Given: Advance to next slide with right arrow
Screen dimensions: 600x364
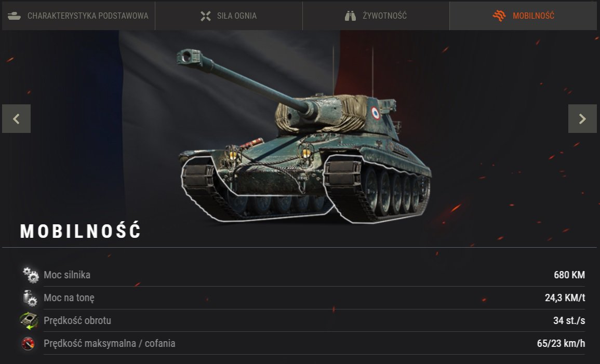Looking at the screenshot, I should 582,118.
